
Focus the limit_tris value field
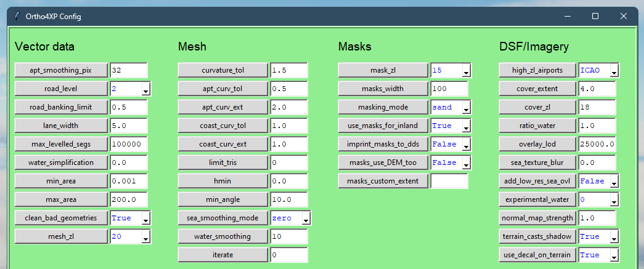tap(289, 163)
